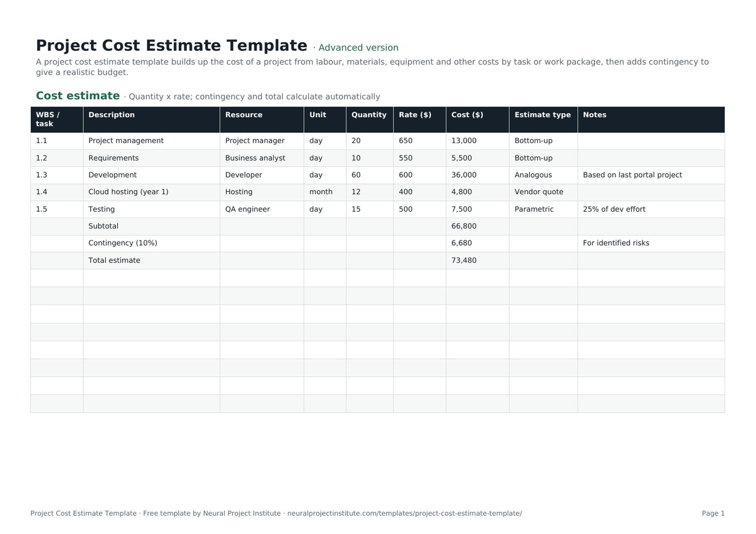The height and width of the screenshot is (534, 756).
Task: Click WBS cell '1.5'
Action: [57, 209]
